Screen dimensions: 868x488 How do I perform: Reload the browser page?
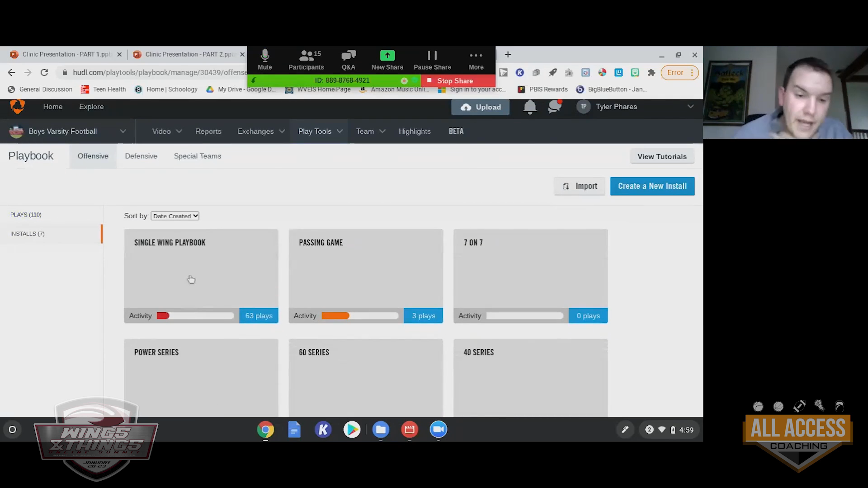click(x=44, y=72)
